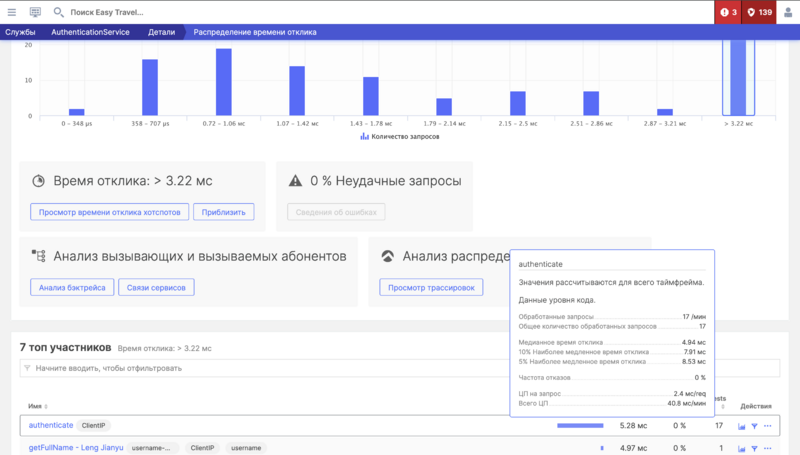Navigate to Детали breadcrumb
The width and height of the screenshot is (800, 455).
tap(161, 32)
